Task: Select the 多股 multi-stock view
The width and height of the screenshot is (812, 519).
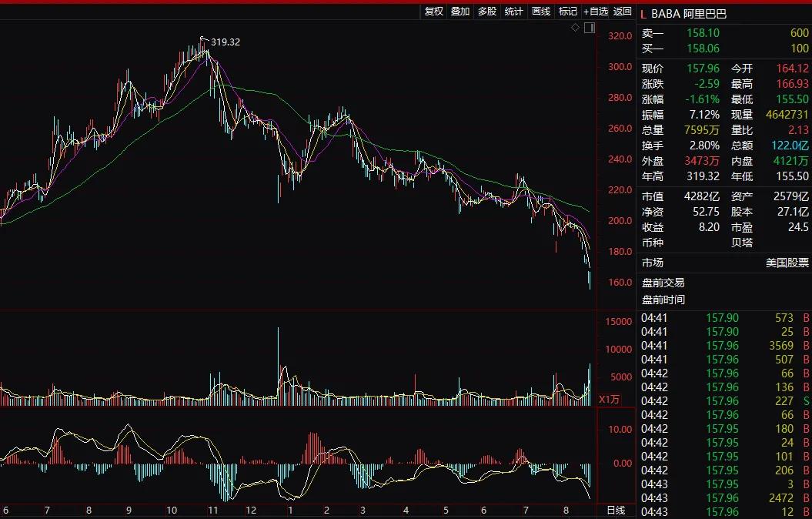Action: (x=487, y=12)
